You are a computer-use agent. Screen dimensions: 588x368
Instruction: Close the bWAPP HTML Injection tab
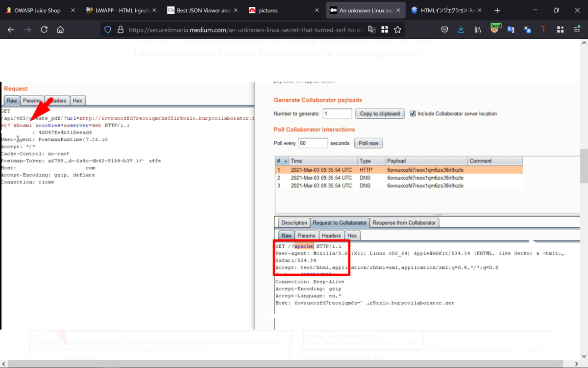[x=154, y=10]
